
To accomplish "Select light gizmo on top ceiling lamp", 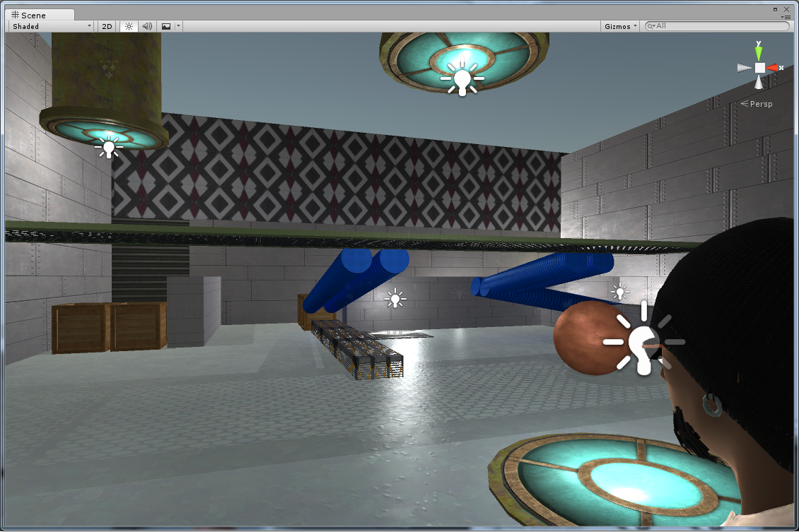I will 462,79.
